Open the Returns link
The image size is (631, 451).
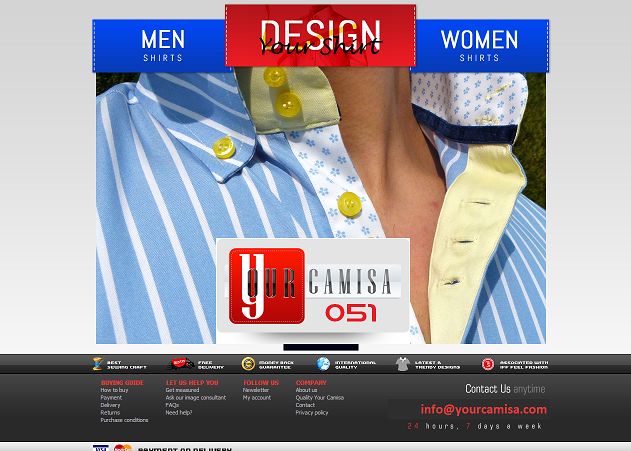point(110,412)
